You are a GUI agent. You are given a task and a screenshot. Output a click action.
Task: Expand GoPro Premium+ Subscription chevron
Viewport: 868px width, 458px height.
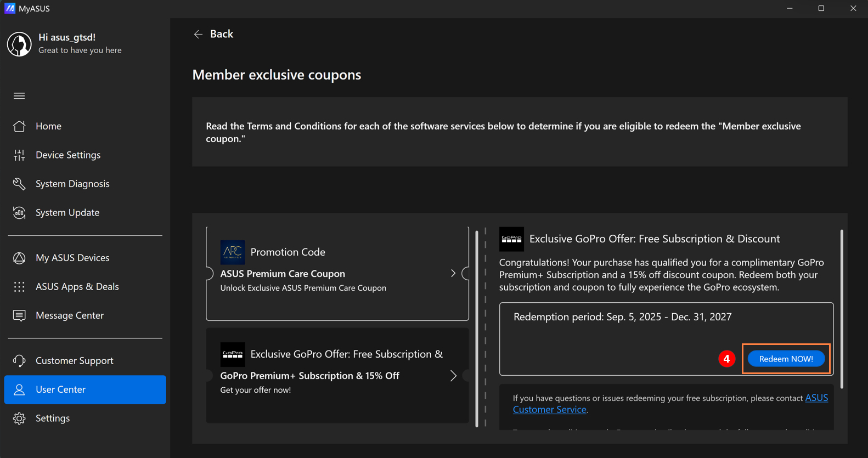(453, 376)
